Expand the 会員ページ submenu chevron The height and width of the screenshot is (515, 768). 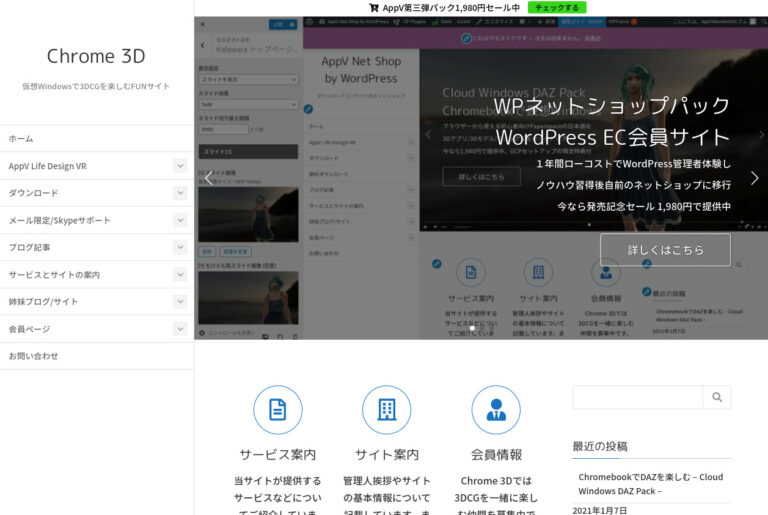pyautogui.click(x=180, y=329)
